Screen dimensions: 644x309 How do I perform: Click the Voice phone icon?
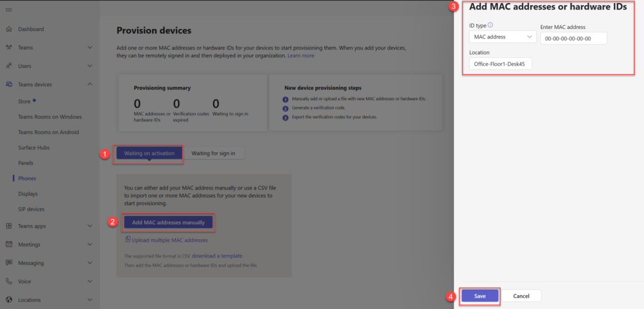(9, 281)
